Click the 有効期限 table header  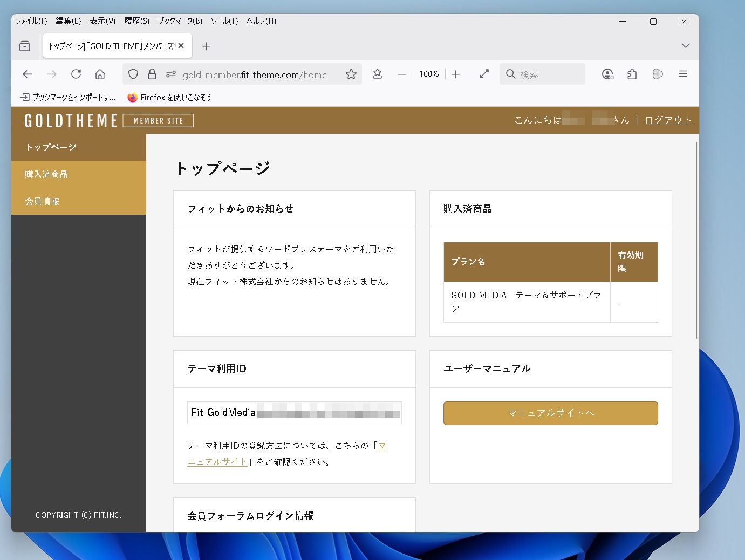point(634,262)
